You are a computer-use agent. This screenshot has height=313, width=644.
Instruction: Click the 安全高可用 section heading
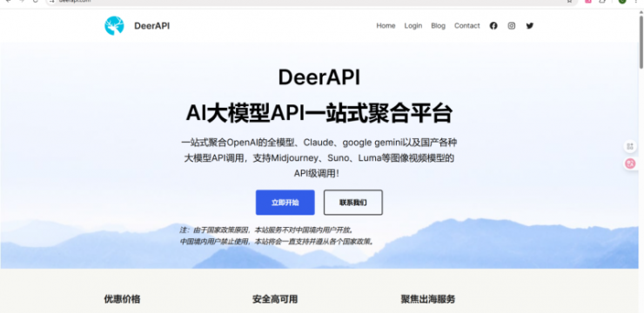coord(275,299)
